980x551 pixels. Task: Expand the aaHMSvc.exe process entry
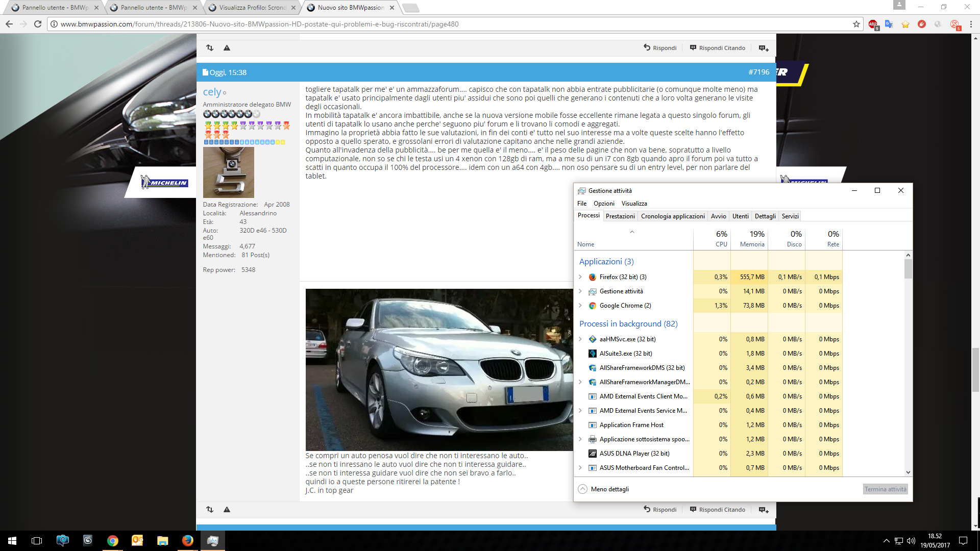[580, 339]
